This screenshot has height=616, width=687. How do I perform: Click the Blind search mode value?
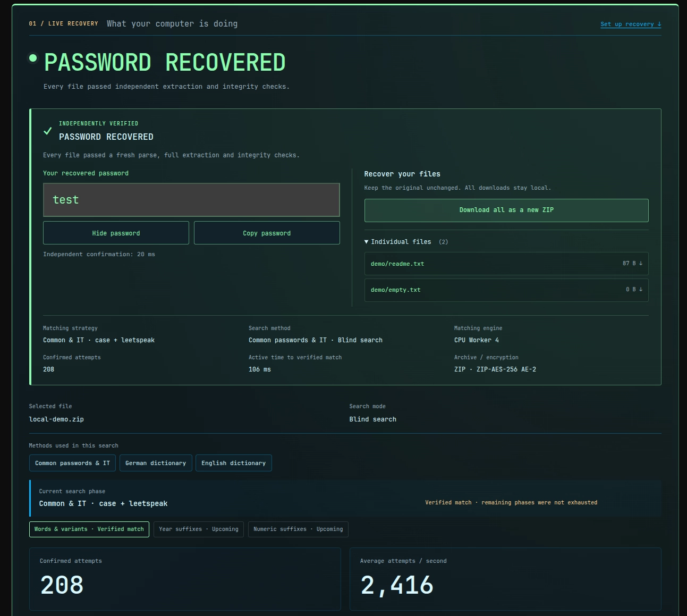372,419
